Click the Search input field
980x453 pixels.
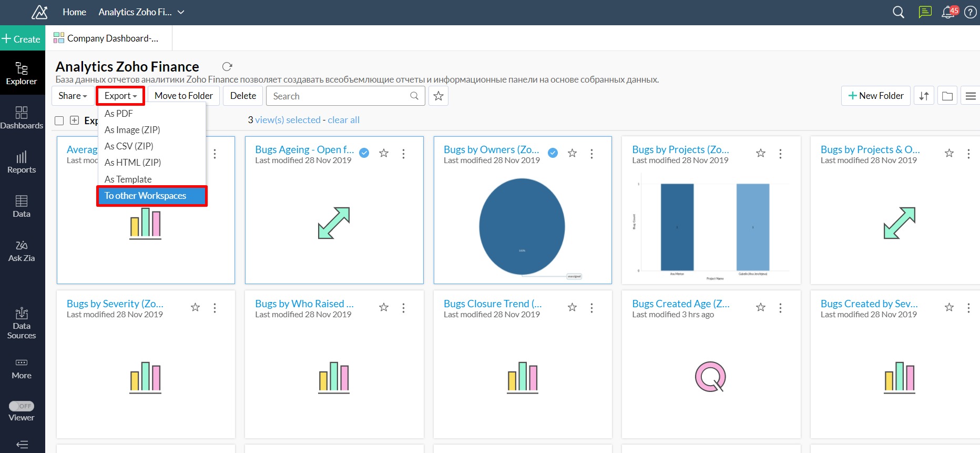click(x=339, y=96)
